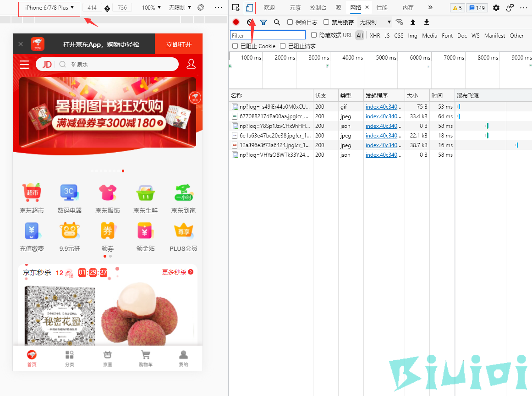Check the 已阻止 Cookie checkbox
532x396 pixels.
[235, 46]
